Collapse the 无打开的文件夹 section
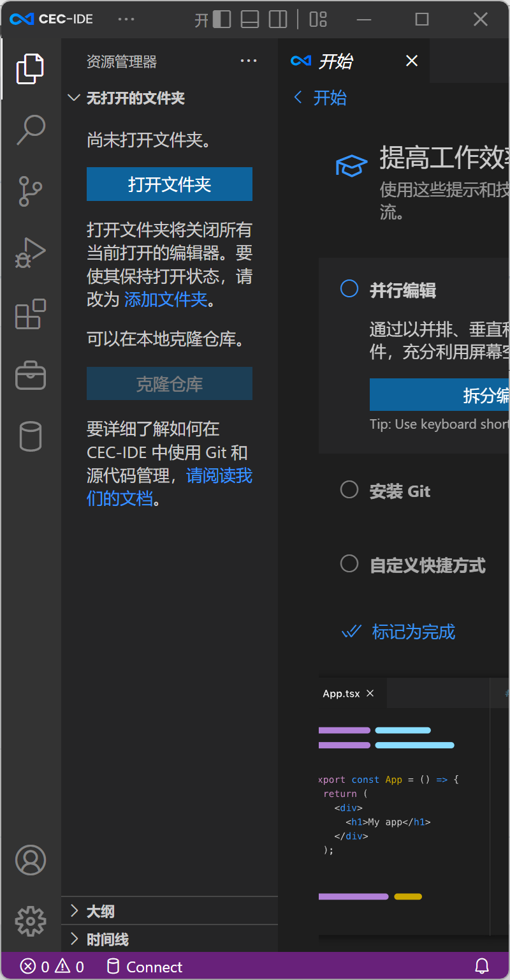This screenshot has height=980, width=510. 170,98
